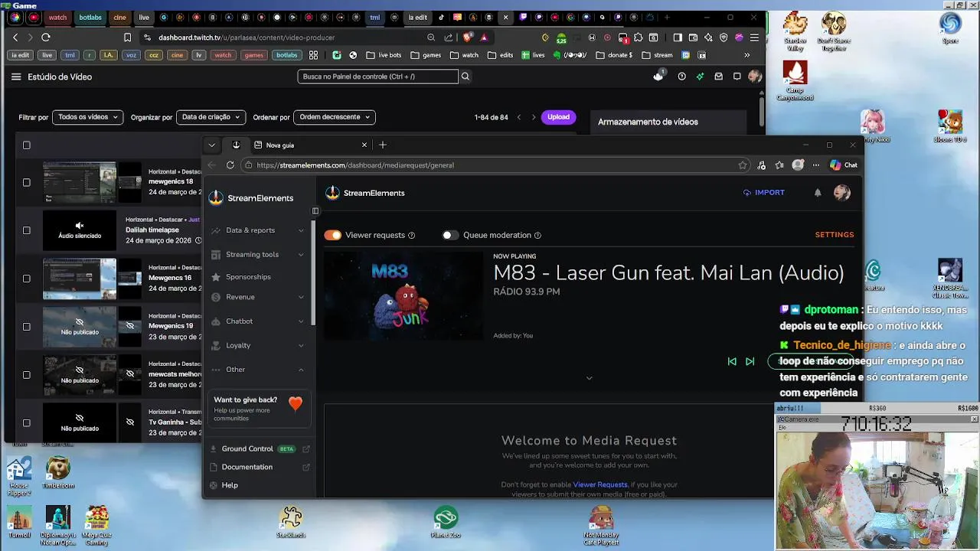This screenshot has height=551, width=980.
Task: Select checkbox for mewcats melhor video
Action: point(26,375)
